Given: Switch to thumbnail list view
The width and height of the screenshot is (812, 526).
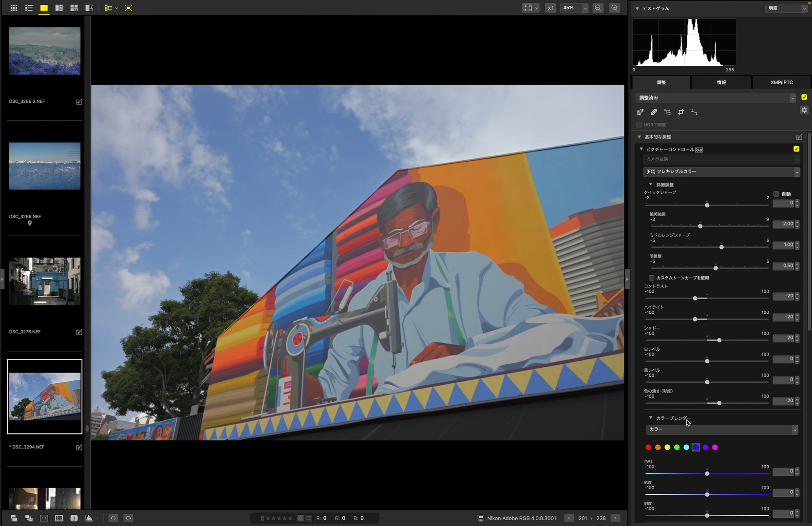Looking at the screenshot, I should coord(29,8).
